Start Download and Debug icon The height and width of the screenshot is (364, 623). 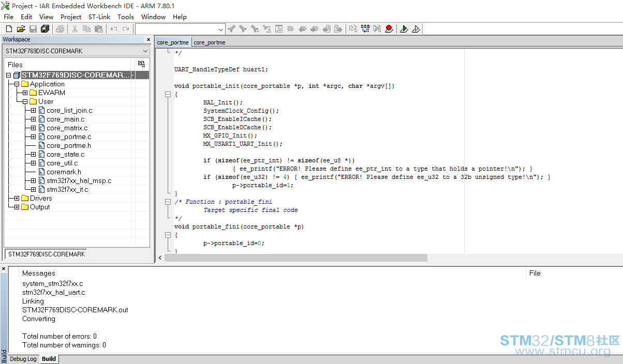pos(404,29)
